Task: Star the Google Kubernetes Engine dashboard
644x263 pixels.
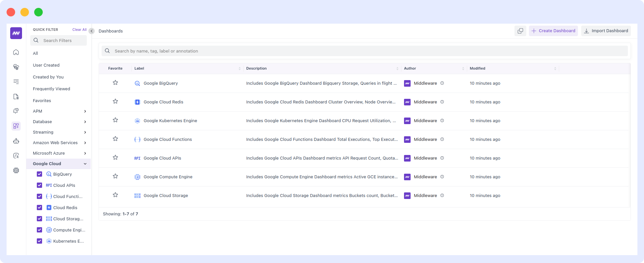Action: 115,120
